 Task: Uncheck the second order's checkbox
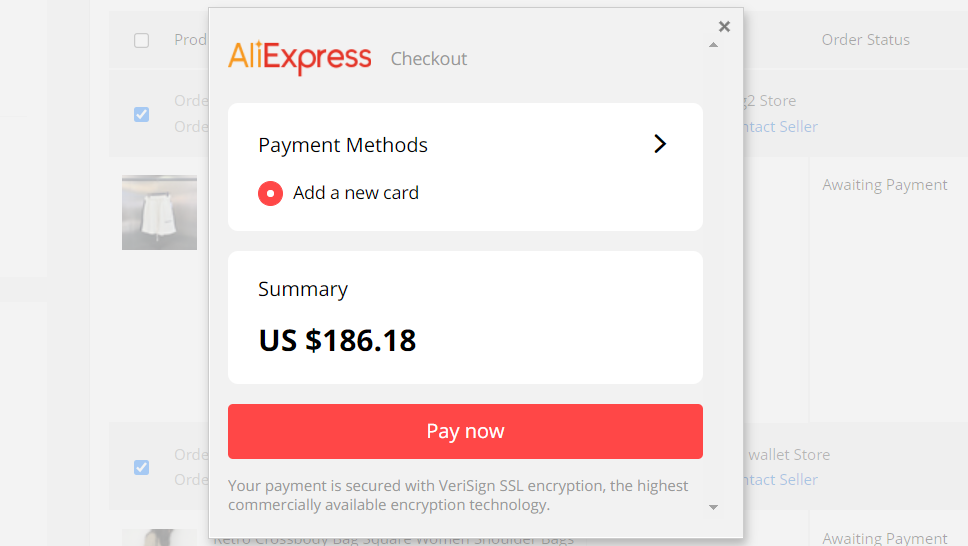pos(141,468)
